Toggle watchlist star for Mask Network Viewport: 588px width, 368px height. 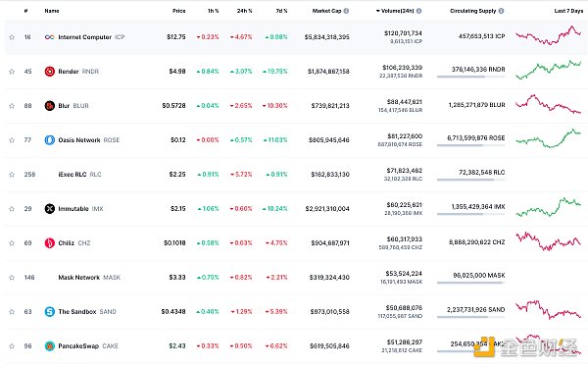tap(12, 278)
